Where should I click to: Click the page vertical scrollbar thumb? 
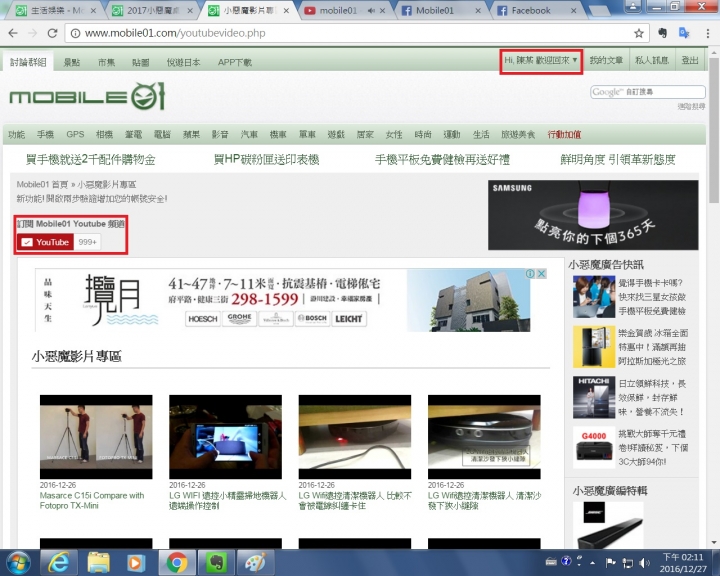click(x=714, y=130)
